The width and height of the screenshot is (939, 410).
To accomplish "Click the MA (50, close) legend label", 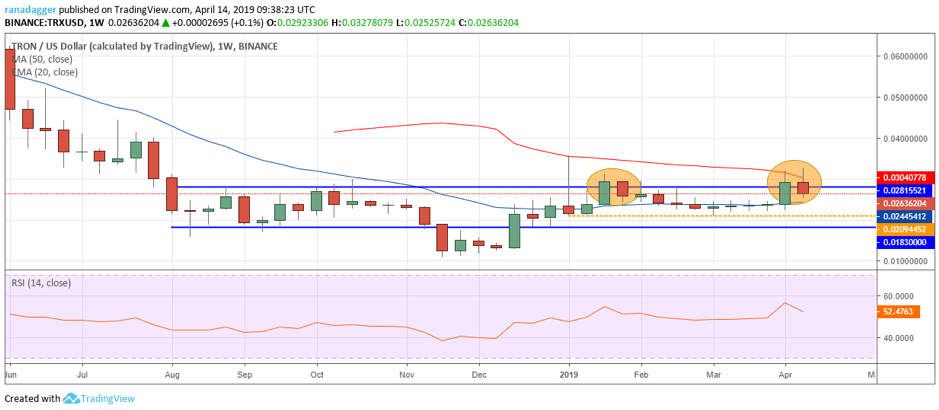I will click(x=41, y=59).
